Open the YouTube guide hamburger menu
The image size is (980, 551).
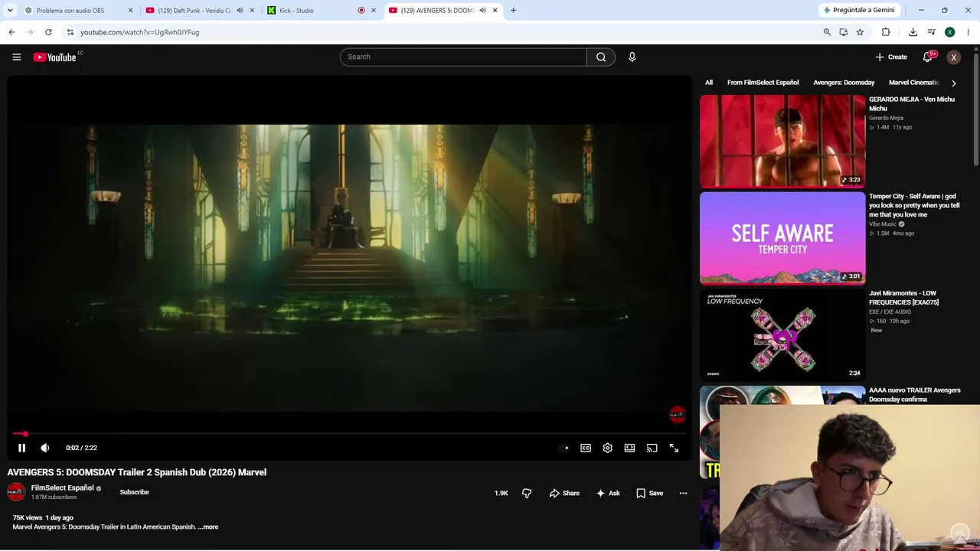pyautogui.click(x=16, y=57)
